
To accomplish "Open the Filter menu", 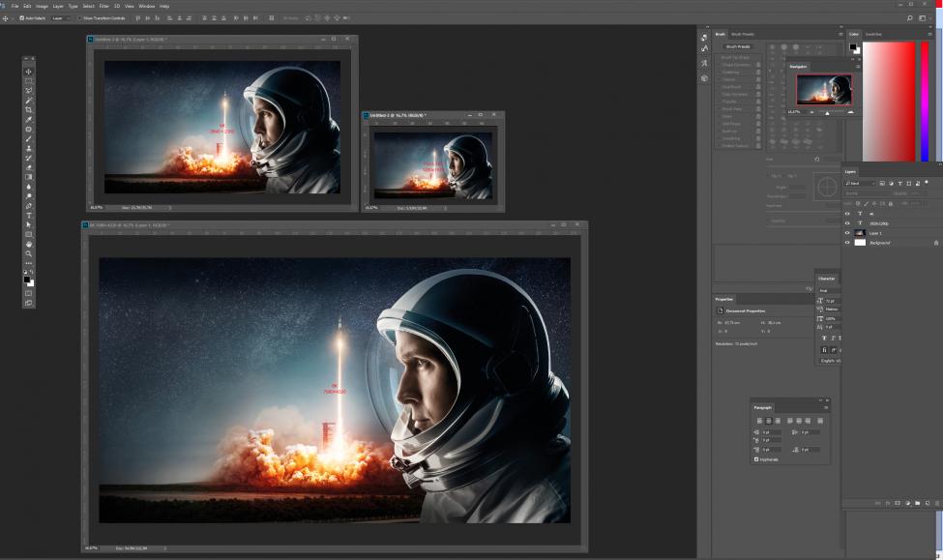I will (103, 6).
